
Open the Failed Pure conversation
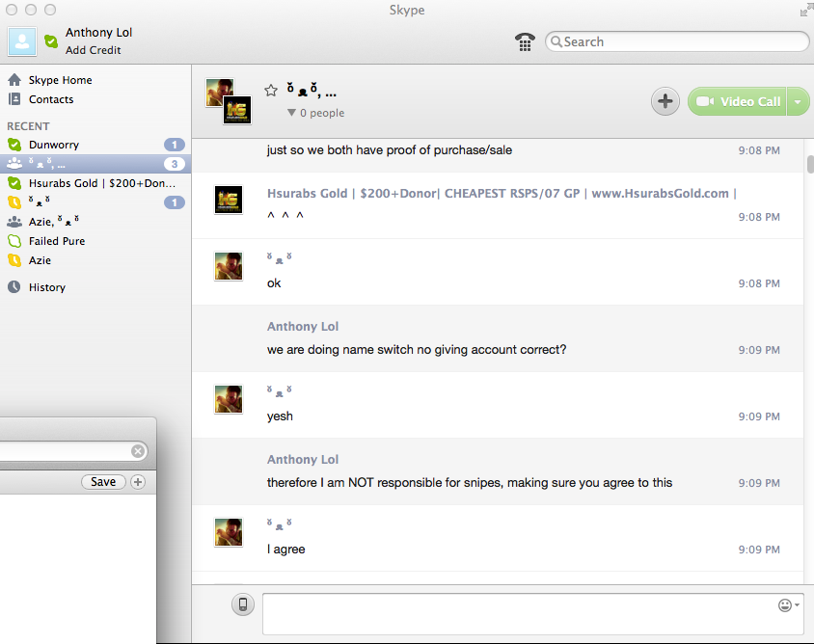95,241
